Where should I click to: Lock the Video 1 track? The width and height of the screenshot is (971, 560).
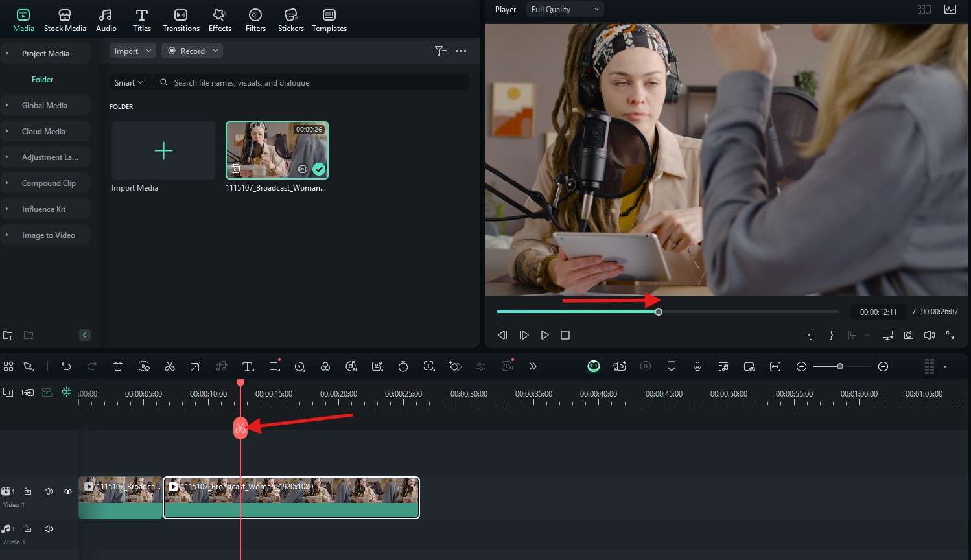tap(28, 491)
